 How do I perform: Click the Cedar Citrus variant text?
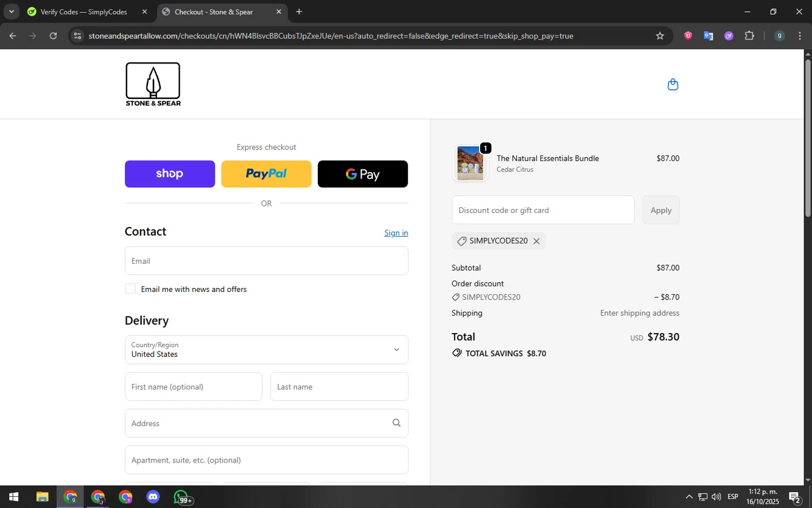click(x=515, y=170)
